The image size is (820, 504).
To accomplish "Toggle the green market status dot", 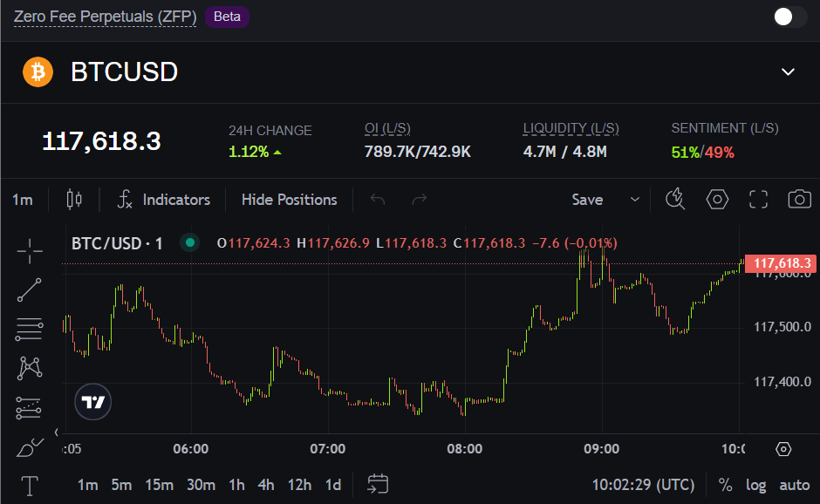I will tap(190, 242).
